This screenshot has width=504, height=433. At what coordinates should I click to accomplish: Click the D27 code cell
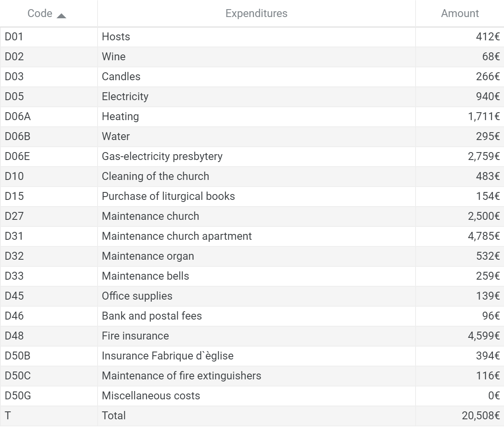(49, 216)
